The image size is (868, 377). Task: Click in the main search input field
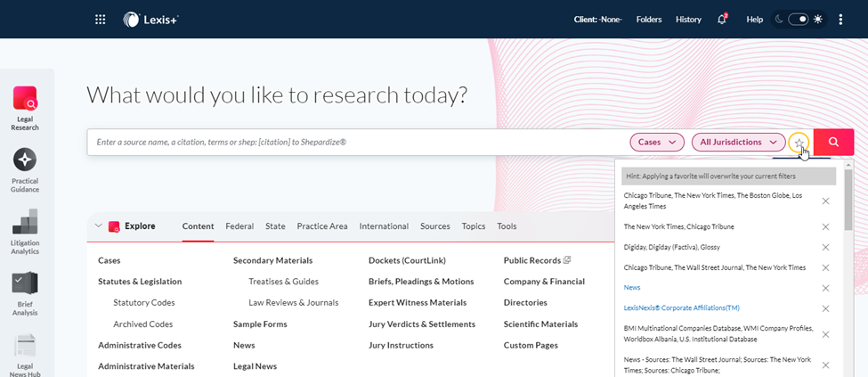357,142
